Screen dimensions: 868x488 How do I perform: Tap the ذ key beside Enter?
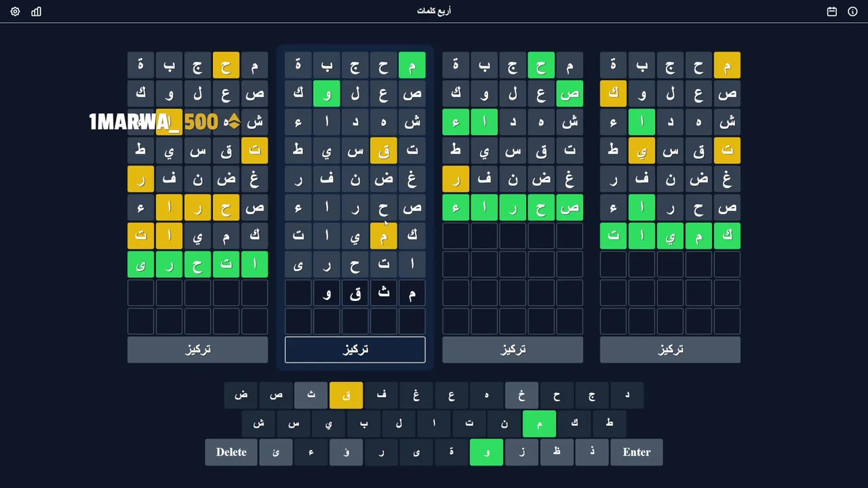click(592, 452)
